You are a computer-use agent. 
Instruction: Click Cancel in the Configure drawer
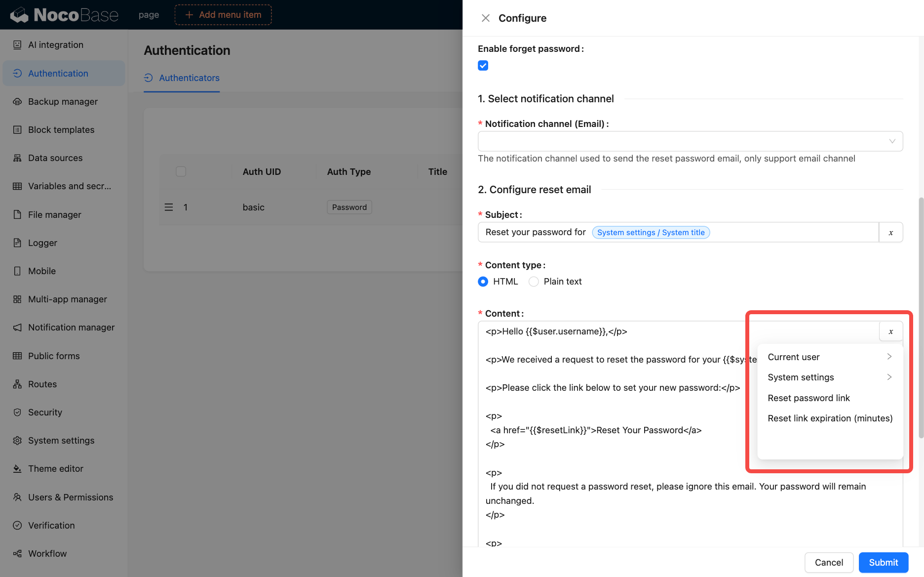[x=829, y=563]
